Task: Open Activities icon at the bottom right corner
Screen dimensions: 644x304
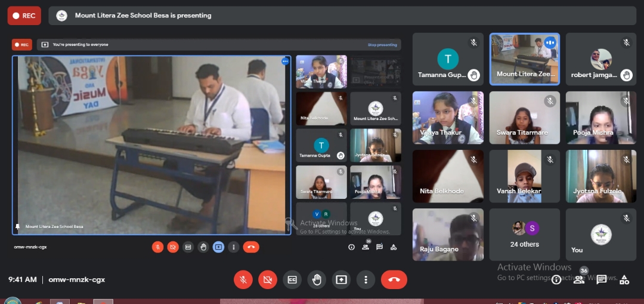Action: (x=624, y=280)
